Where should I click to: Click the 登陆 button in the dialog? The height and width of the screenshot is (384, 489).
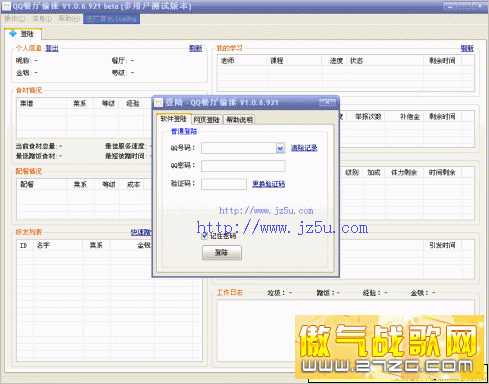222,253
